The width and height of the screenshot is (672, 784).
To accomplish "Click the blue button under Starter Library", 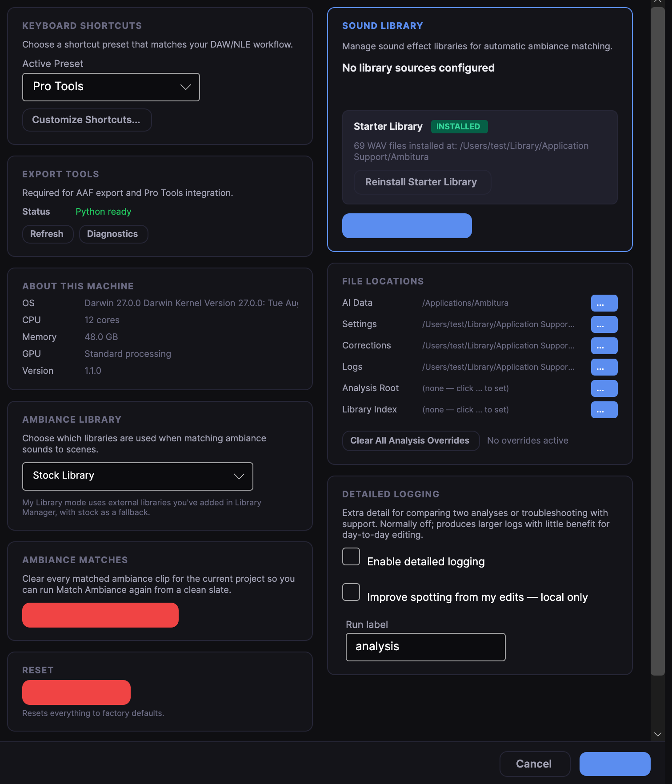I will tap(407, 226).
